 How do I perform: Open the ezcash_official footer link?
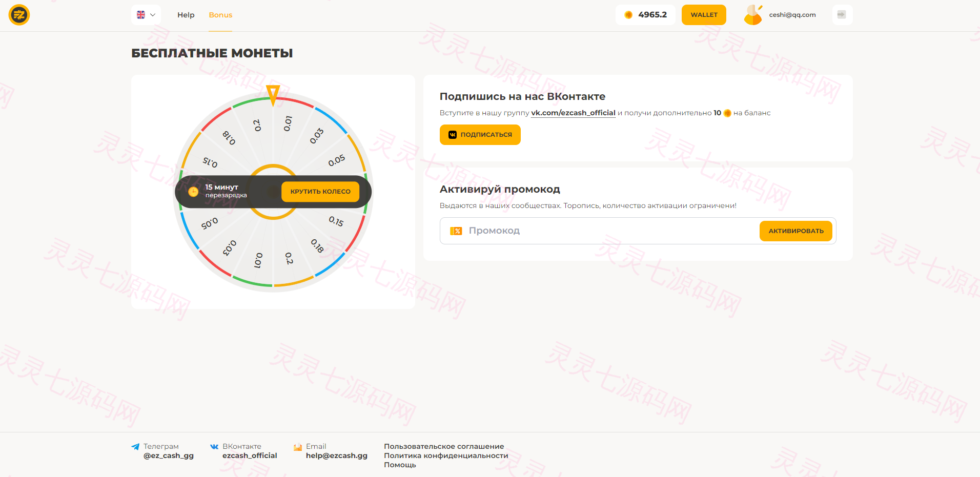point(250,455)
